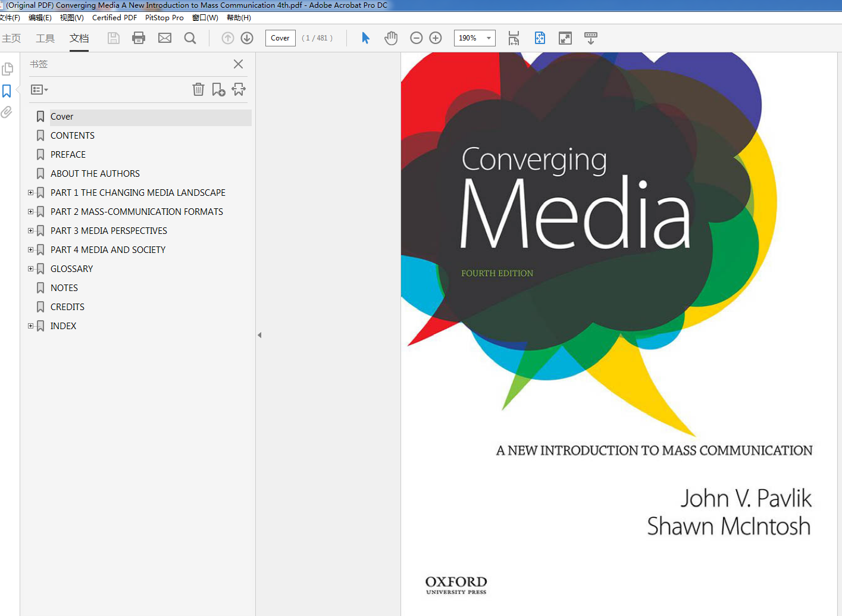Open the search magnifier tool
Screen dimensions: 842x616
point(190,38)
